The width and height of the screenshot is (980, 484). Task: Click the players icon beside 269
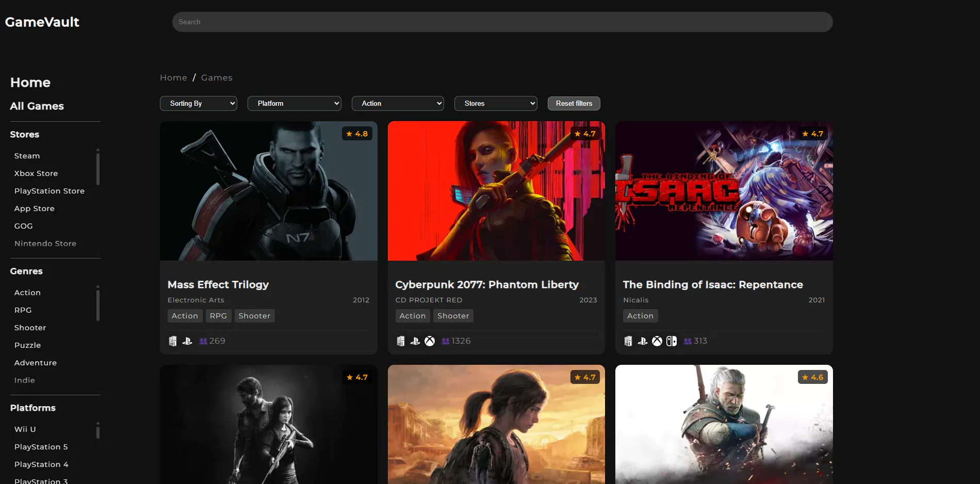pyautogui.click(x=203, y=341)
